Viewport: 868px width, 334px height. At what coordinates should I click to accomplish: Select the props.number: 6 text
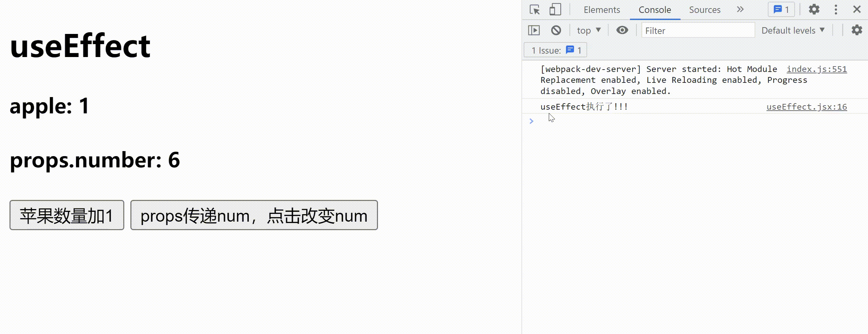coord(95,160)
